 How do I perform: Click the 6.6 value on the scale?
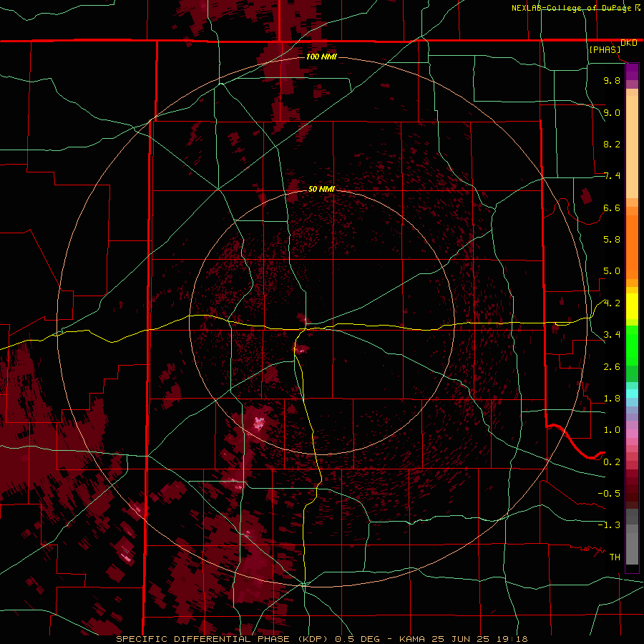612,208
